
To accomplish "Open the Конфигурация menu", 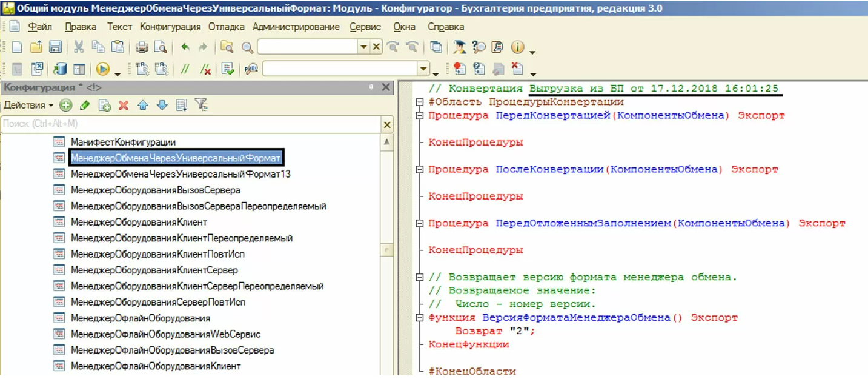I will tap(170, 27).
